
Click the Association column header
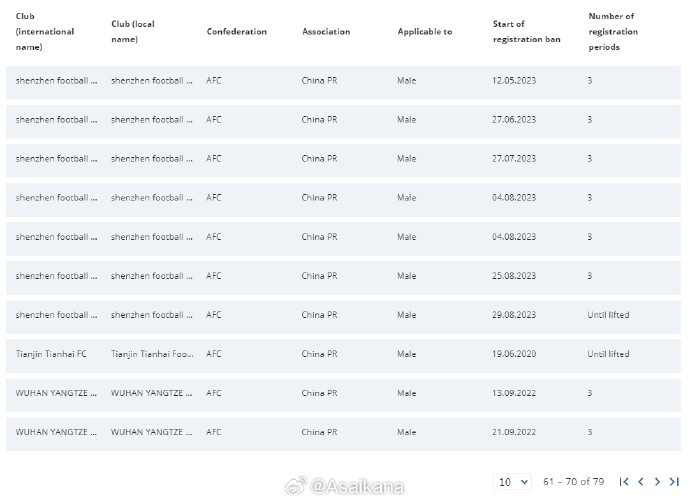tap(326, 32)
